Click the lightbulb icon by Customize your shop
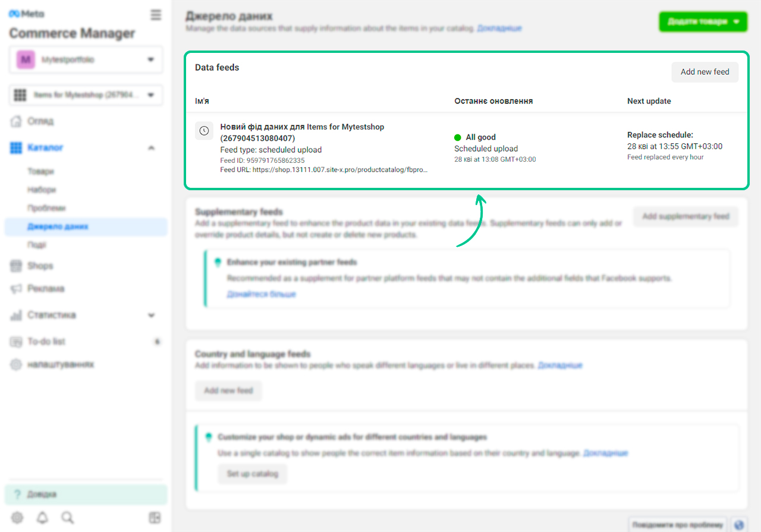This screenshot has width=761, height=532. [209, 437]
